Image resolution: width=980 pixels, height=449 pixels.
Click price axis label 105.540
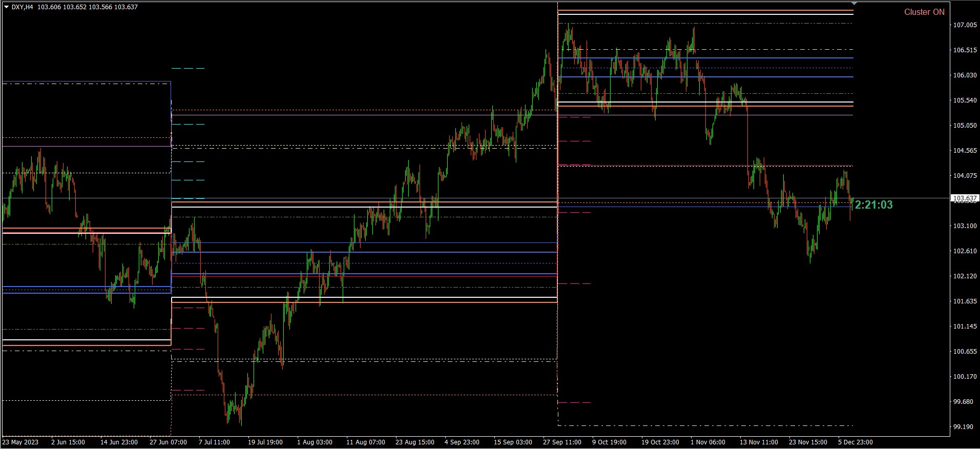tap(964, 100)
